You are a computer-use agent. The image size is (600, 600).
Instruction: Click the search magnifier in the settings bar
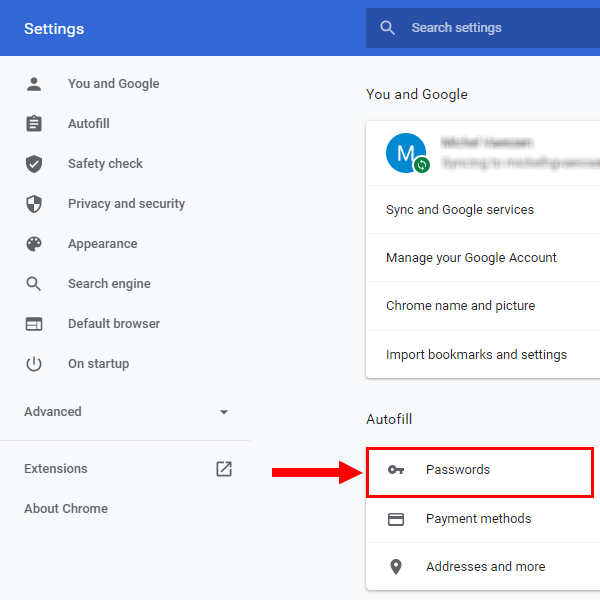(x=387, y=28)
